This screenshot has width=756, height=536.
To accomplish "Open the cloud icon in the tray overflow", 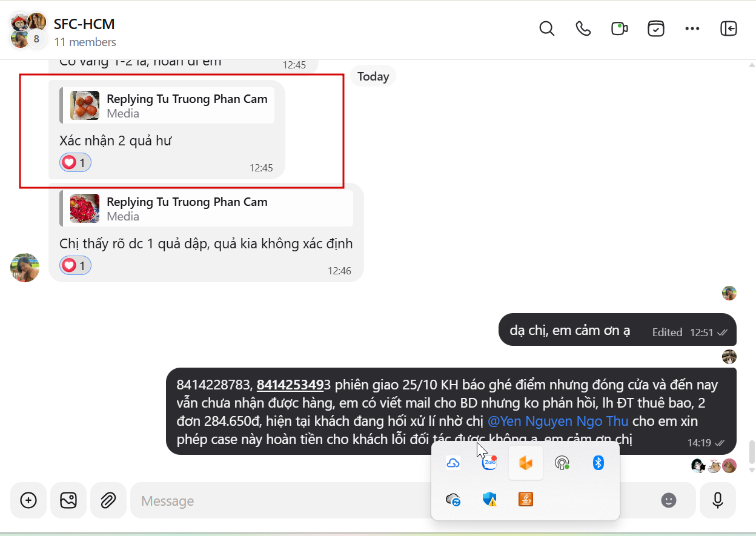I will (x=453, y=463).
